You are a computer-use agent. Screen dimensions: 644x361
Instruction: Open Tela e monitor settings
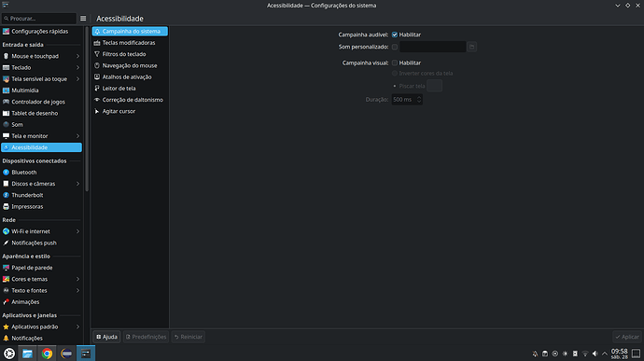pyautogui.click(x=41, y=136)
